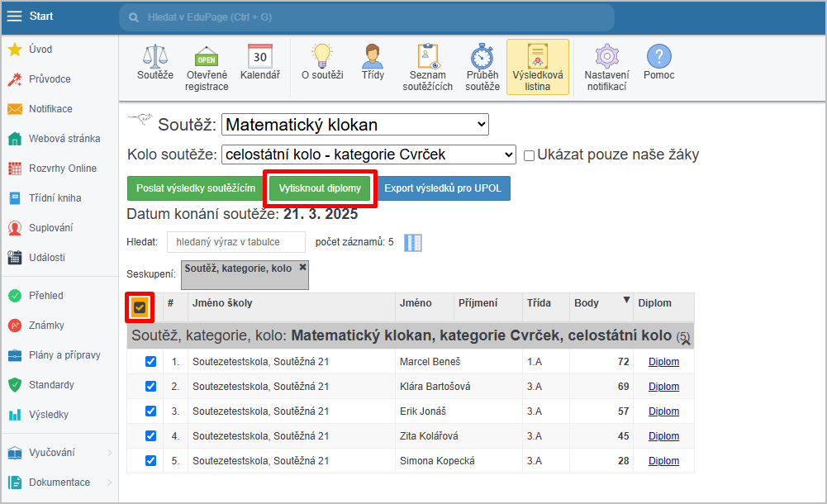The width and height of the screenshot is (827, 504).
Task: Open Diplom link for Erik Jonáš
Action: (663, 411)
